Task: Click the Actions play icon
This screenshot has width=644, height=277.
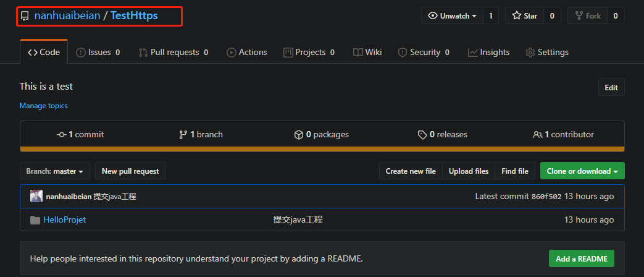Action: [x=231, y=53]
